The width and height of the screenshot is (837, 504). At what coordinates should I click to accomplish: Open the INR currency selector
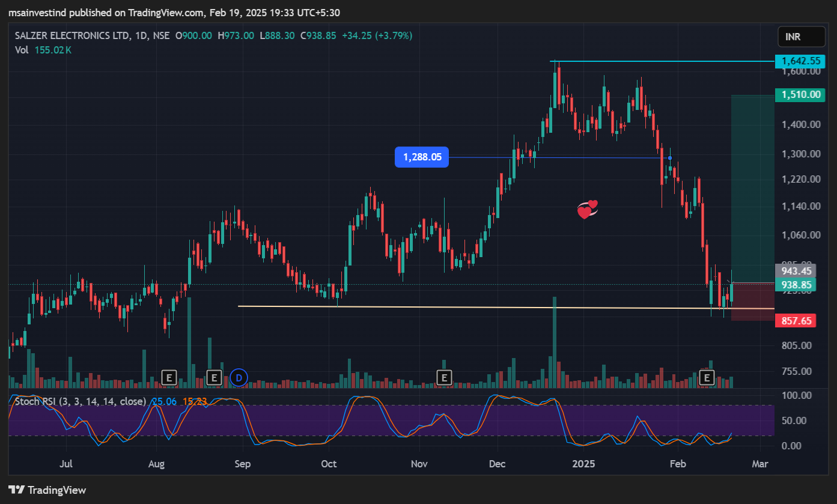(801, 37)
